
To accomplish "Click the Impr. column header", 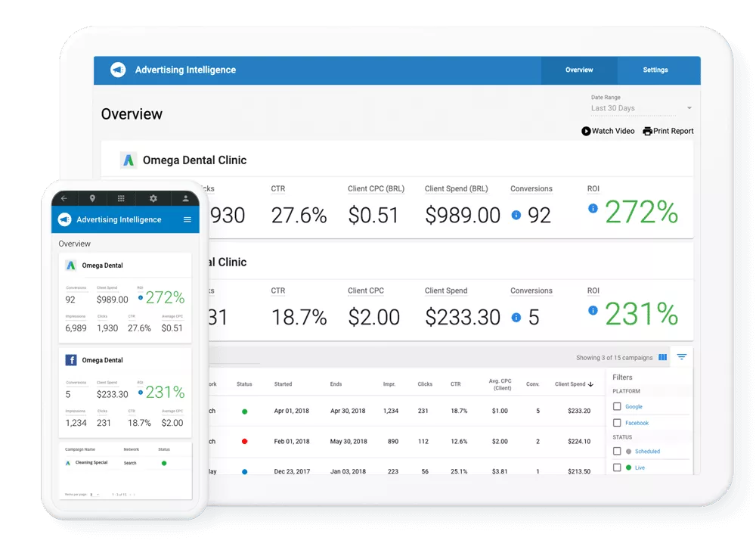I will pos(389,384).
